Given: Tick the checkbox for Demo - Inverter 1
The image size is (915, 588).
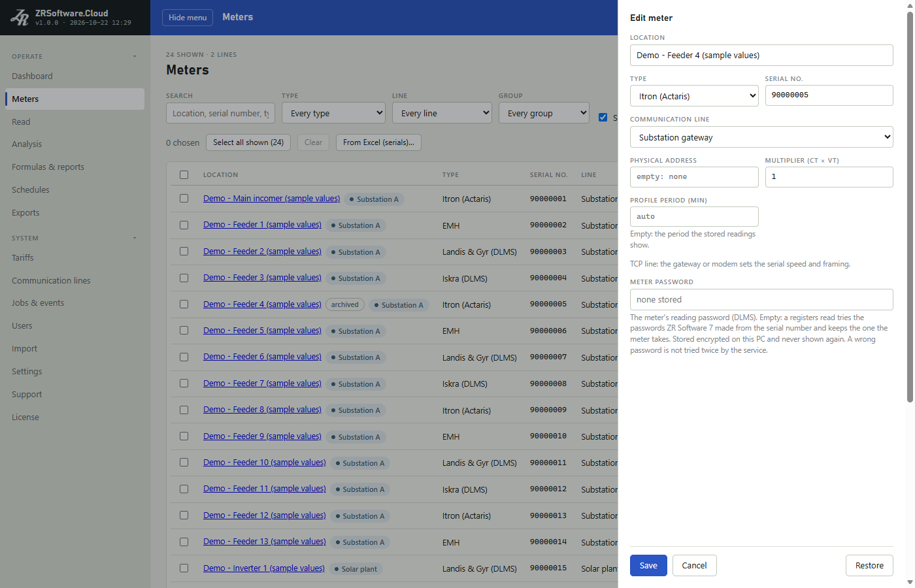Looking at the screenshot, I should click(x=184, y=568).
